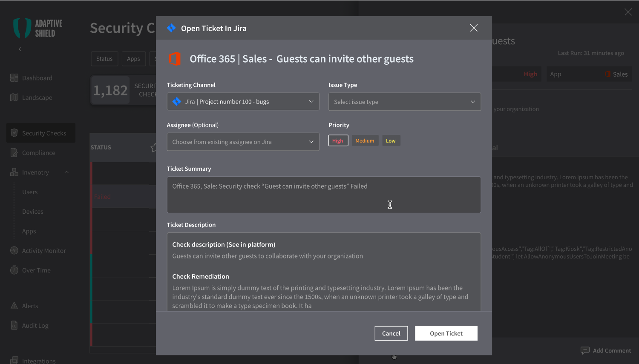Click into the Ticket Description text area
Viewport: 639px width, 364px height.
coord(324,272)
